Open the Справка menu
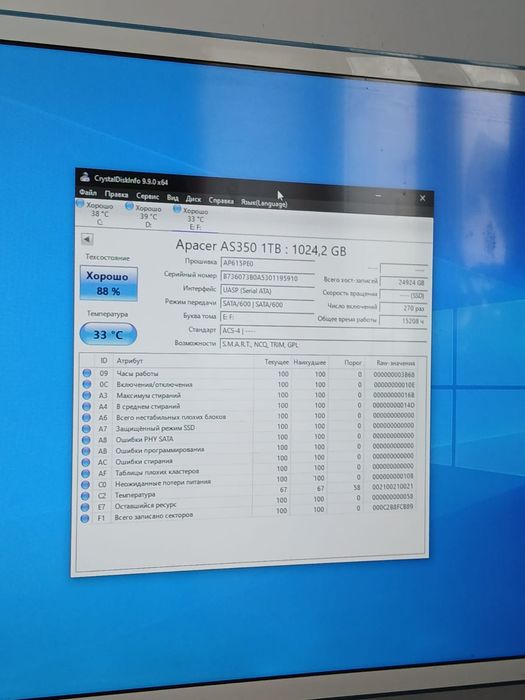This screenshot has width=525, height=700. [x=221, y=201]
